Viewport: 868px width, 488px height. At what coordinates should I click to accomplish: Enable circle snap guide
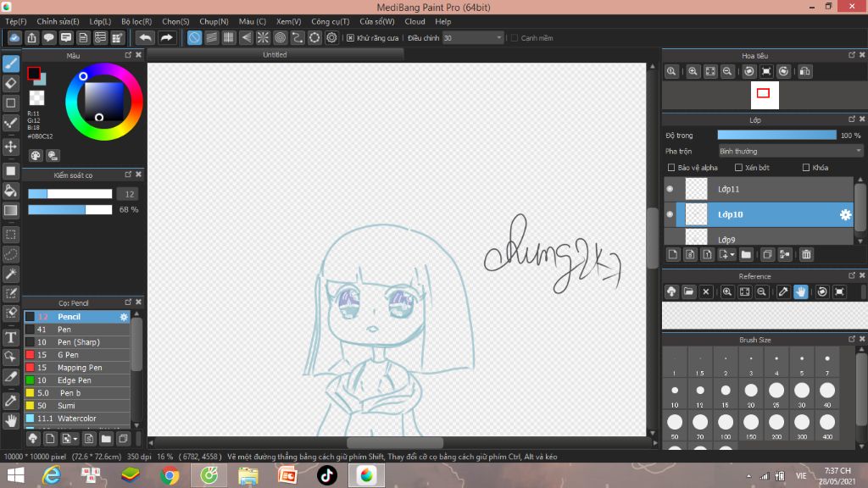point(280,37)
